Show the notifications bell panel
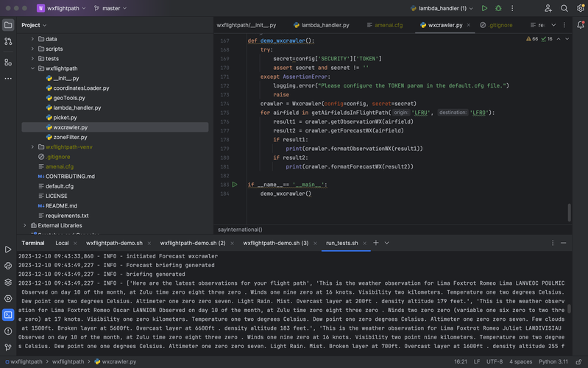The height and width of the screenshot is (368, 588). [x=580, y=25]
